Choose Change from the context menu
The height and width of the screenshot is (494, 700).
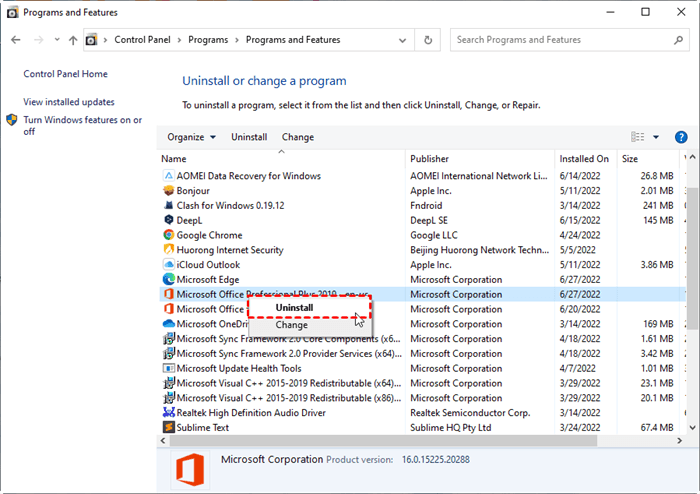[292, 325]
